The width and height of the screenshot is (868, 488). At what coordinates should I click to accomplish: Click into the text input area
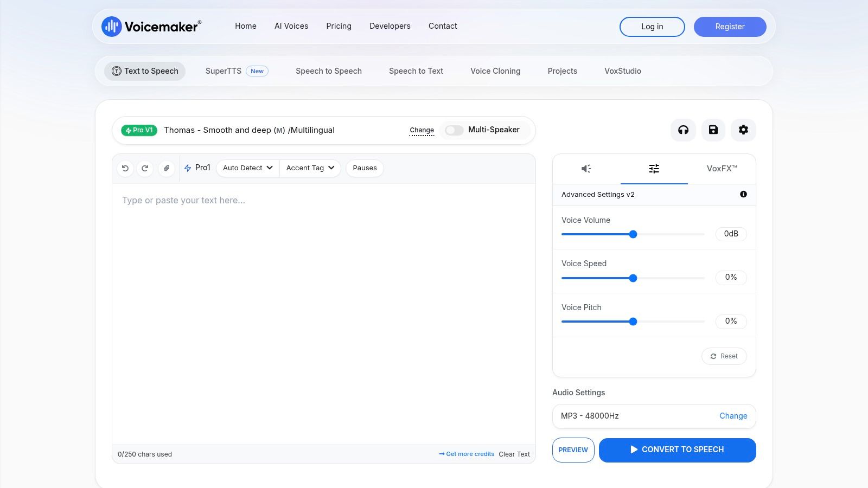pyautogui.click(x=324, y=314)
